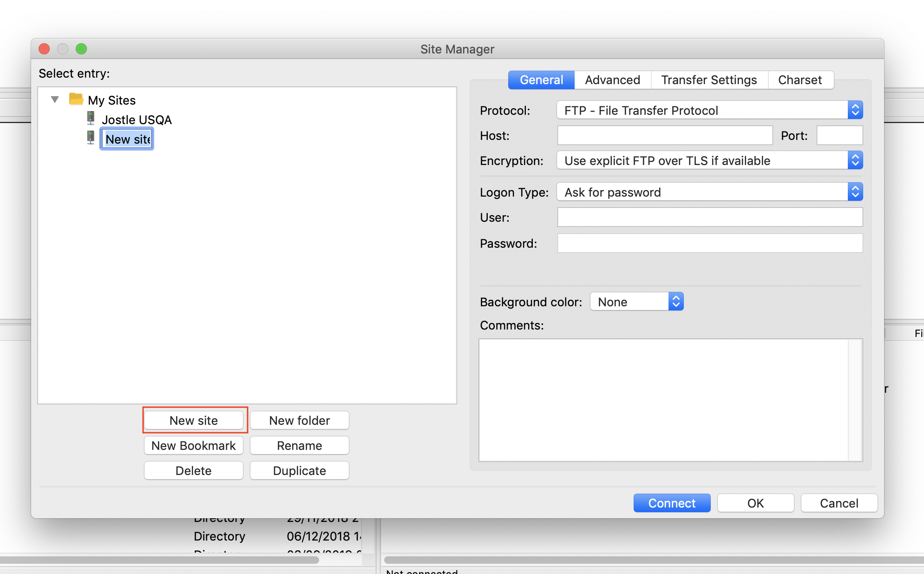The width and height of the screenshot is (924, 574).
Task: Click the Host input field
Action: (x=665, y=135)
